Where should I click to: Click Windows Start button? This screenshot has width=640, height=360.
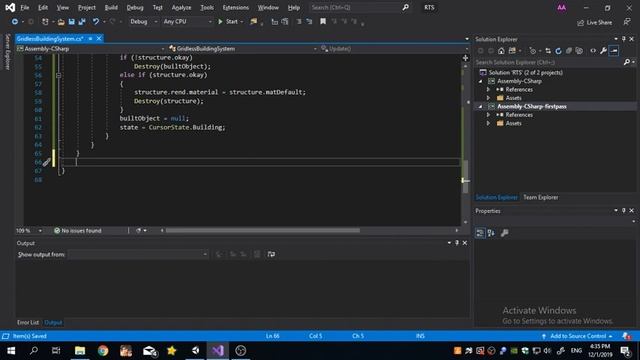tap(11, 351)
